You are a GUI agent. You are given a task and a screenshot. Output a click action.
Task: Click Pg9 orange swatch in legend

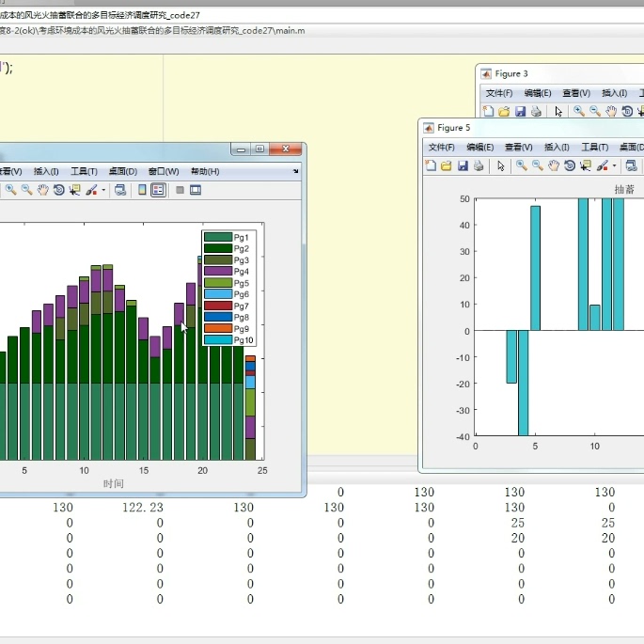pyautogui.click(x=218, y=328)
